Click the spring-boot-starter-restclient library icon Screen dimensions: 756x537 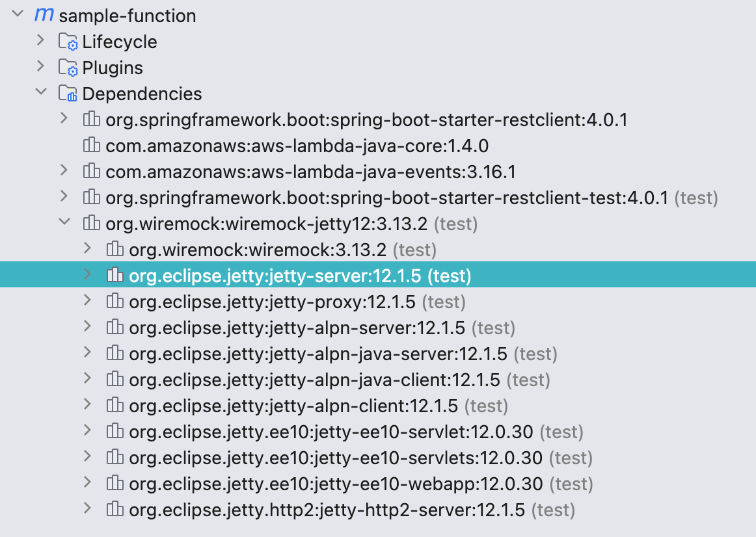[x=92, y=120]
